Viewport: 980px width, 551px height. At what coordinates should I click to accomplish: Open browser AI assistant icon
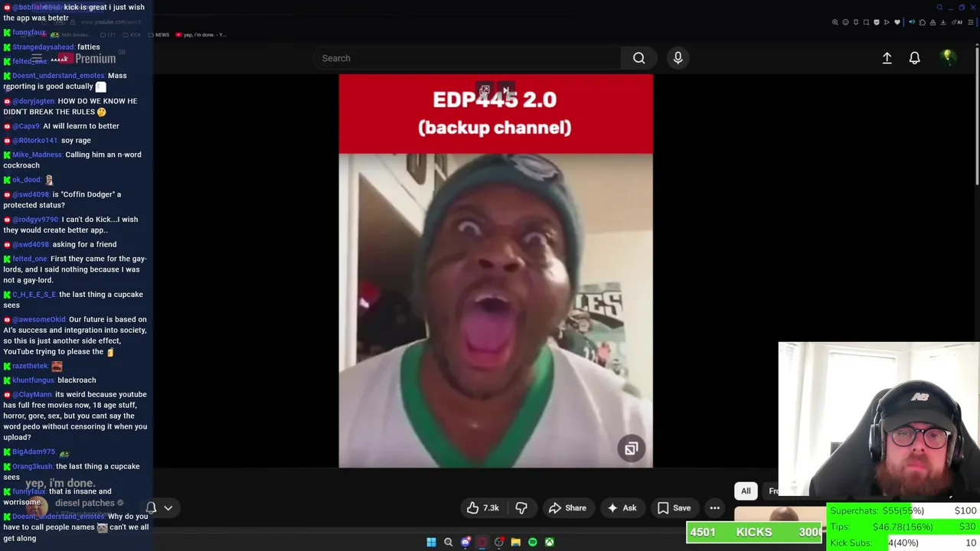pyautogui.click(x=957, y=22)
